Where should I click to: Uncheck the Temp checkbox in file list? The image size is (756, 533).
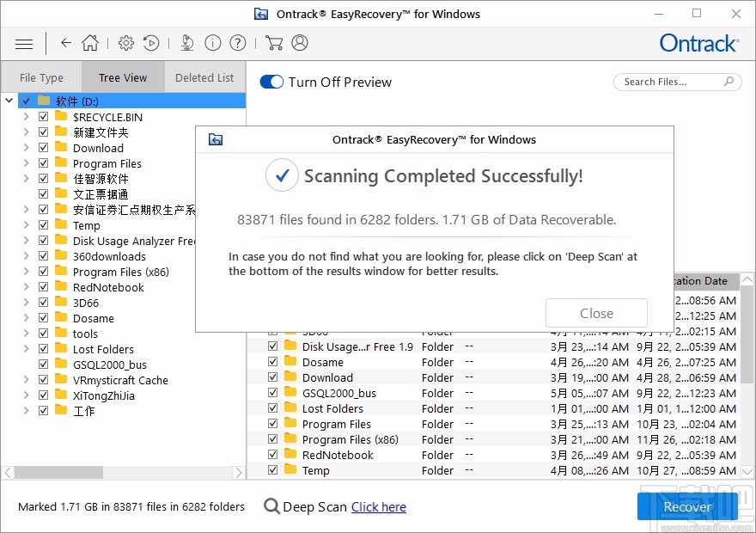coord(273,469)
